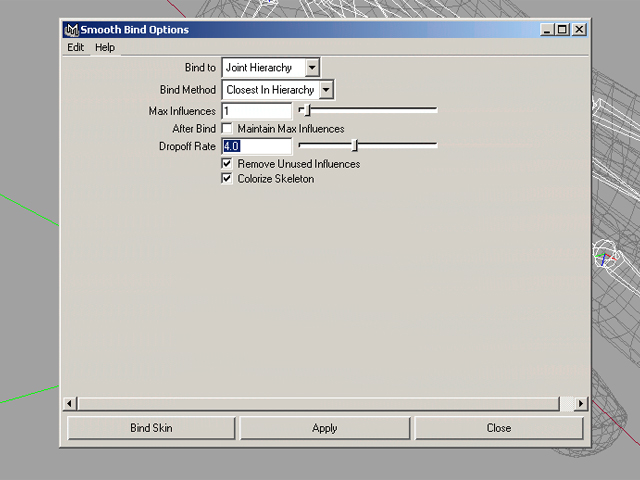Click the Maya logo icon in title bar
Screen dimensions: 640x480
(x=71, y=30)
